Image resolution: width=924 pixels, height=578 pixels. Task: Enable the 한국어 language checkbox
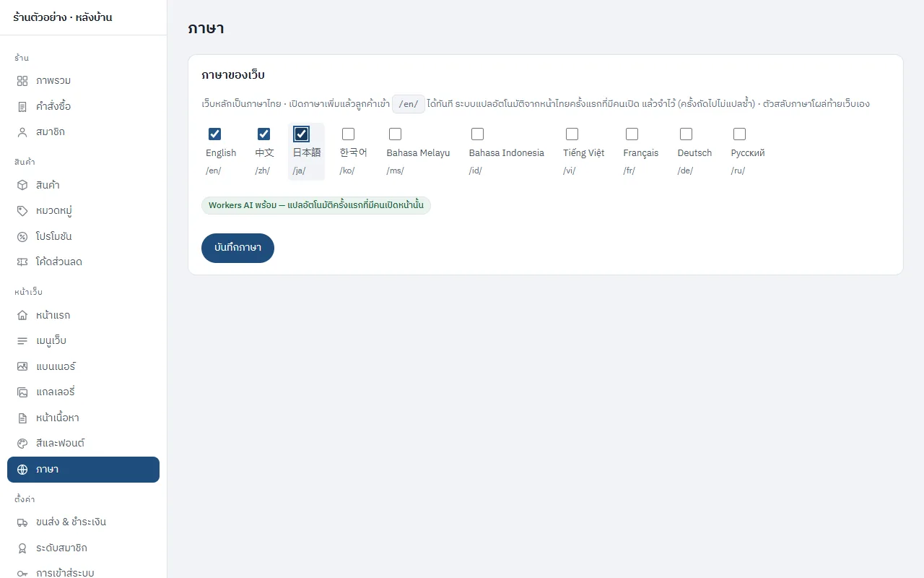click(x=348, y=134)
